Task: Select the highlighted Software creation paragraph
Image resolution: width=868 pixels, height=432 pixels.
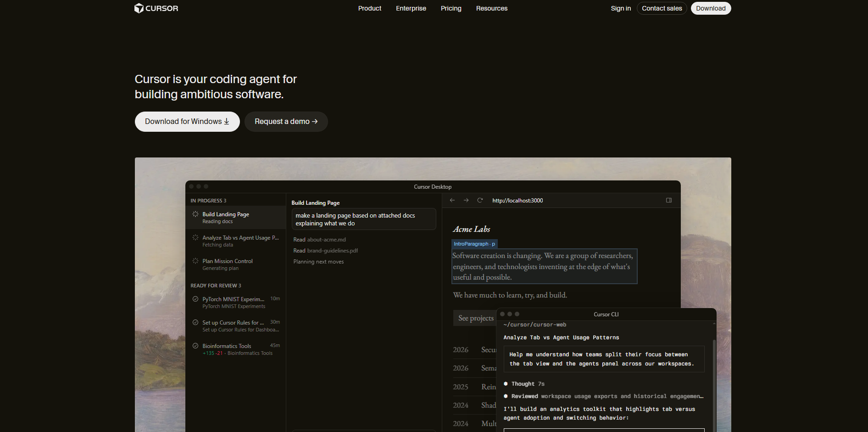Action: (544, 266)
